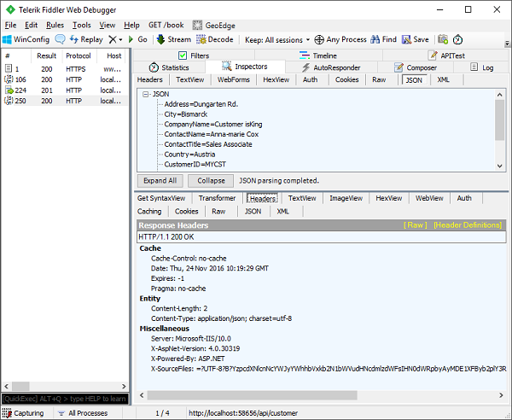The image size is (512, 420).
Task: Select the Country=Austria JSON node
Action: (x=189, y=155)
